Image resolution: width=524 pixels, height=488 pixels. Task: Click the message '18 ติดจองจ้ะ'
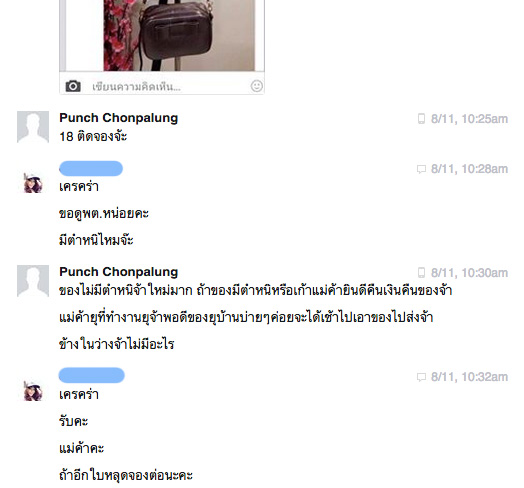(x=93, y=136)
